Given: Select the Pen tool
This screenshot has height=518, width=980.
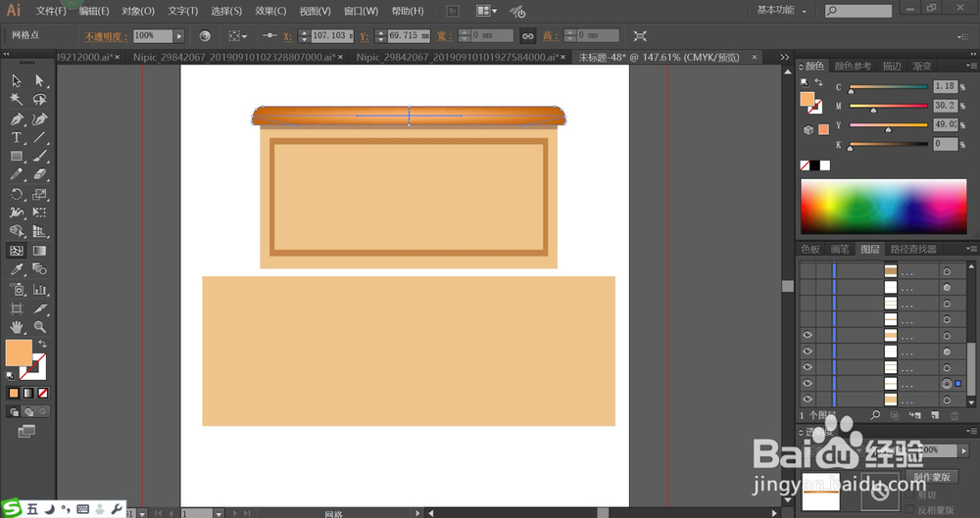Looking at the screenshot, I should coord(17,118).
